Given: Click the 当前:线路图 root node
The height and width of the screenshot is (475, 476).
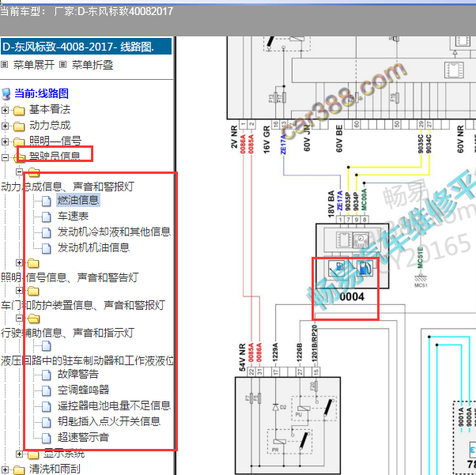Looking at the screenshot, I should 41,93.
